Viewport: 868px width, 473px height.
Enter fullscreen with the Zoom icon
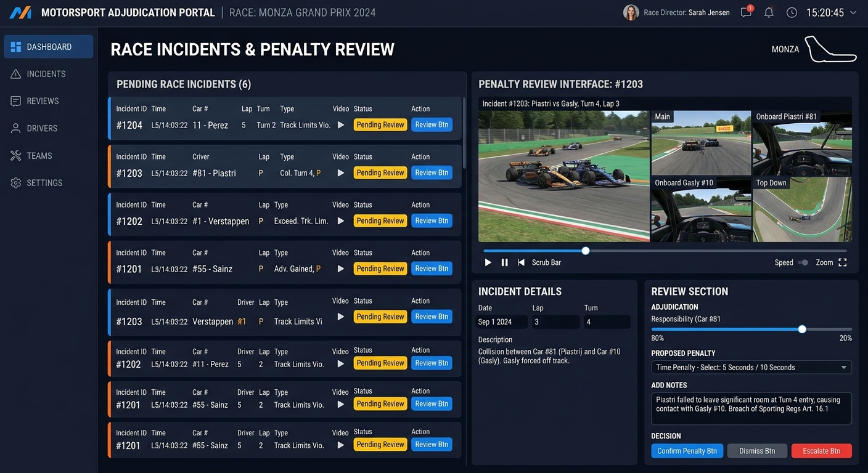[x=843, y=262]
